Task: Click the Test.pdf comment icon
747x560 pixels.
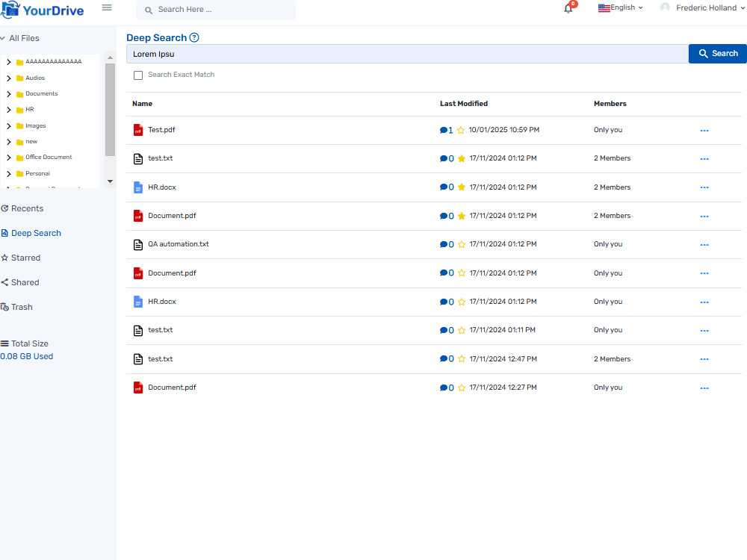Action: pos(443,131)
